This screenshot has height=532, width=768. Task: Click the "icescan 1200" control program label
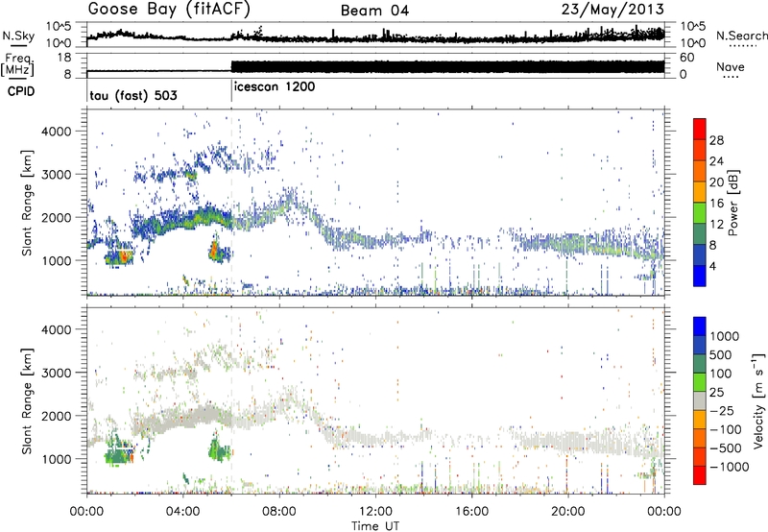tap(275, 87)
